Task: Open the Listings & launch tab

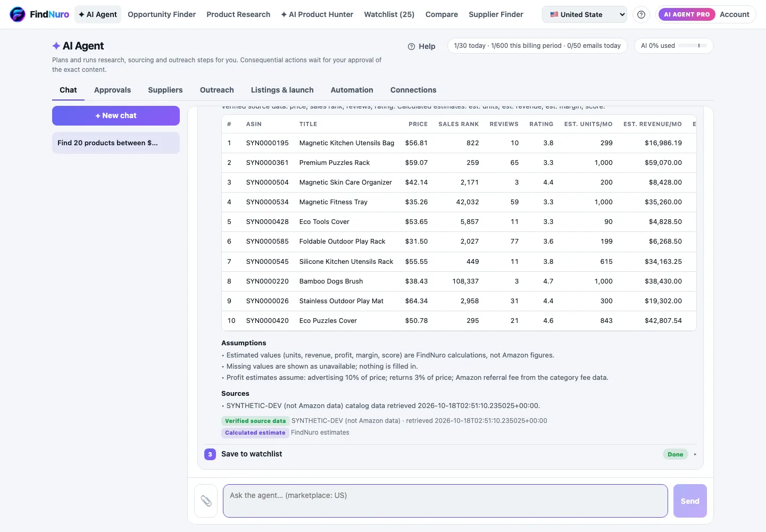Action: tap(282, 90)
